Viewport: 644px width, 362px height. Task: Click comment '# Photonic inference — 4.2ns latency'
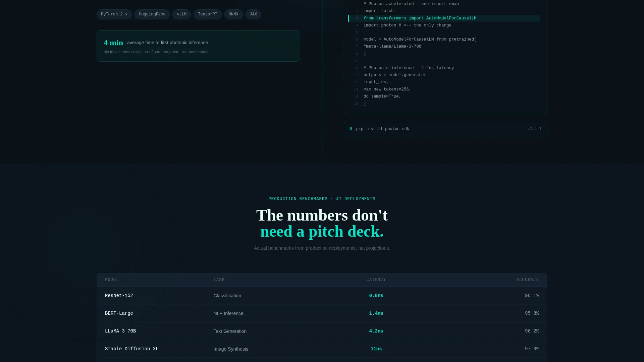pos(409,68)
